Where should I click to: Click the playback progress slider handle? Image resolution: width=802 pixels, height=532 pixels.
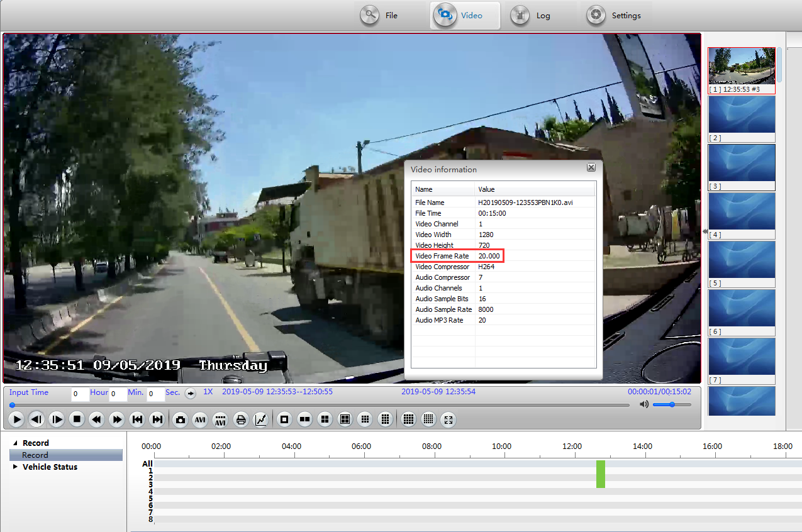tap(12, 405)
